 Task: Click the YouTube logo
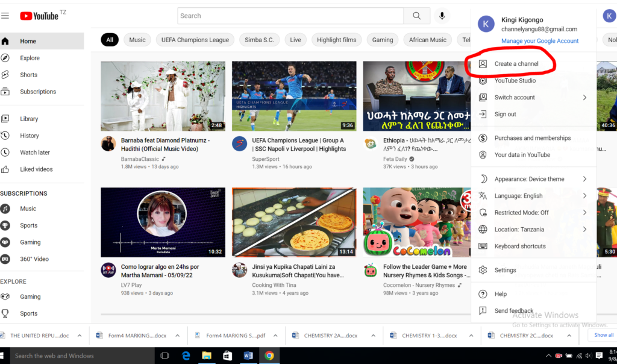(39, 16)
